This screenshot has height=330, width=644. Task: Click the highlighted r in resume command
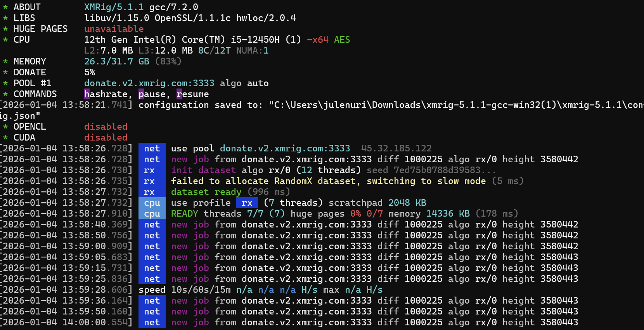click(179, 94)
